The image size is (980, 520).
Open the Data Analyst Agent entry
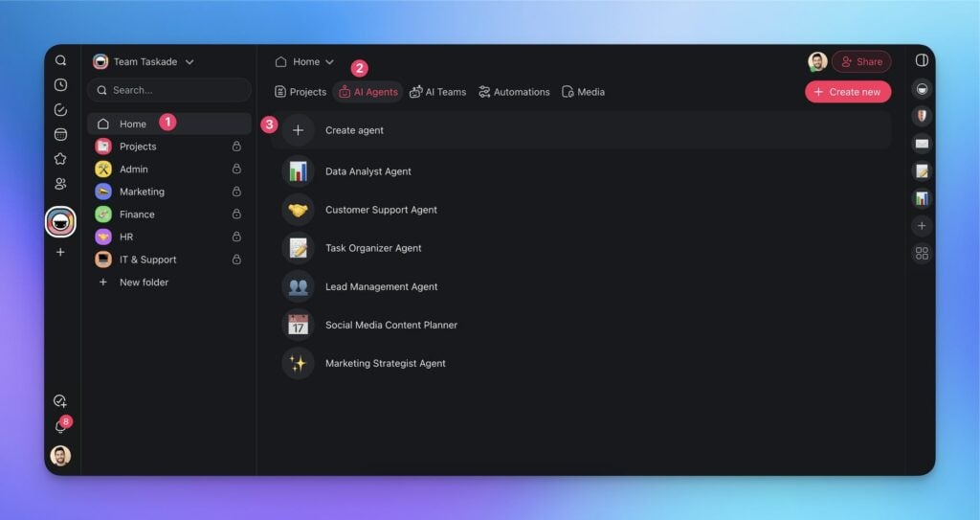[x=367, y=171]
